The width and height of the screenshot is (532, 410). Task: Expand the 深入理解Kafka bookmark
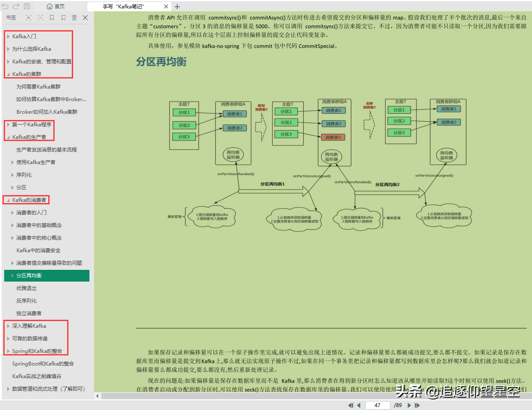tap(8, 326)
